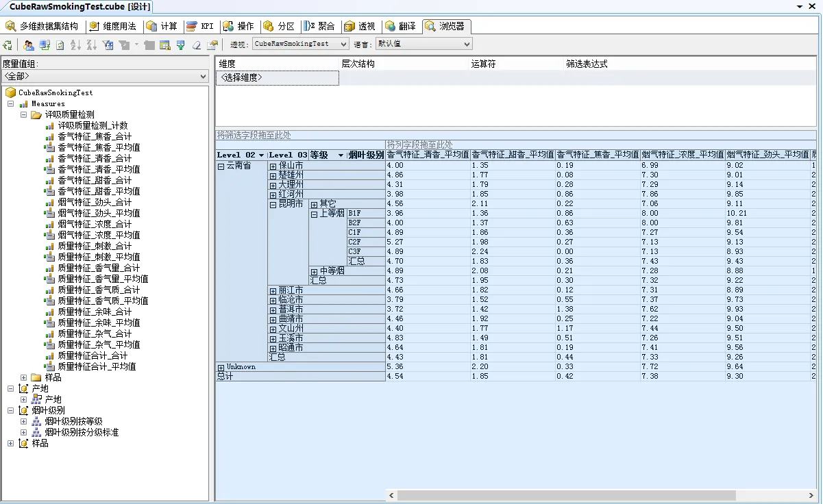Image resolution: width=823 pixels, height=504 pixels.
Task: Click the Refresh toolbar icon
Action: click(60, 45)
